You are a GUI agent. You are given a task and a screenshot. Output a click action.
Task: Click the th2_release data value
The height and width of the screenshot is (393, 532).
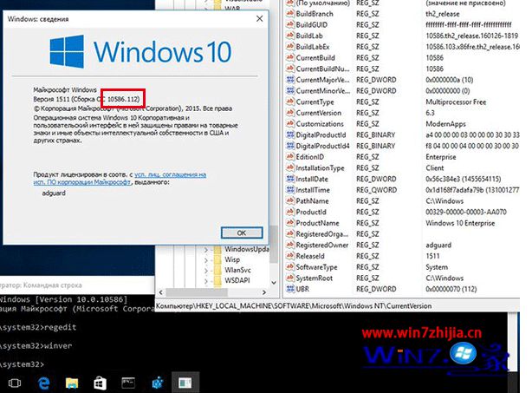tap(443, 14)
